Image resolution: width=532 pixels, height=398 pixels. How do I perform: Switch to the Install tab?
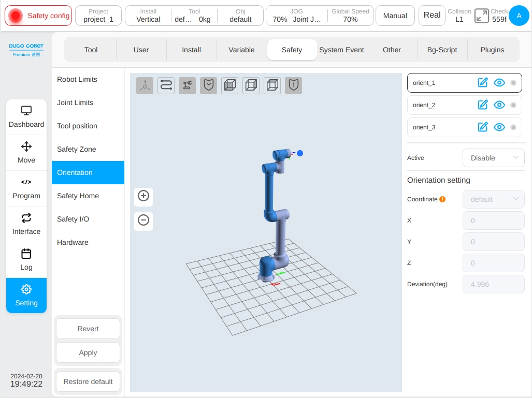click(x=191, y=50)
